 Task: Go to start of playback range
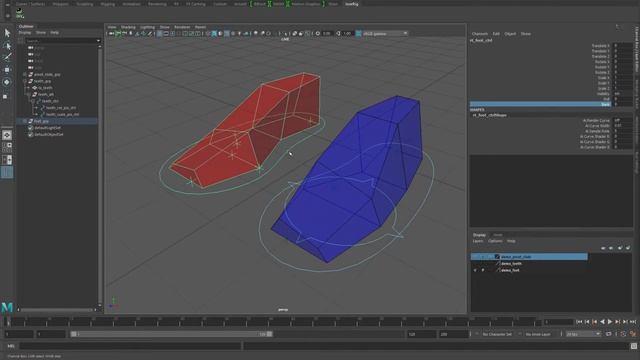[579, 322]
